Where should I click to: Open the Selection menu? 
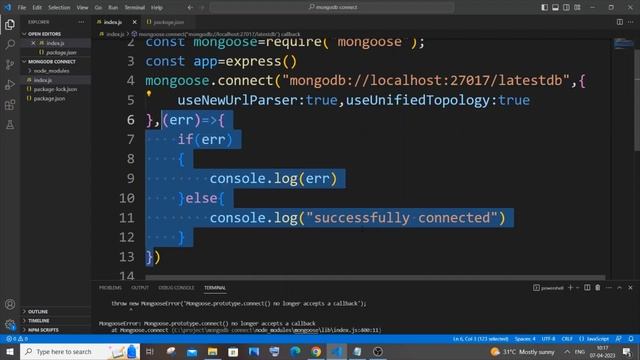[59, 7]
